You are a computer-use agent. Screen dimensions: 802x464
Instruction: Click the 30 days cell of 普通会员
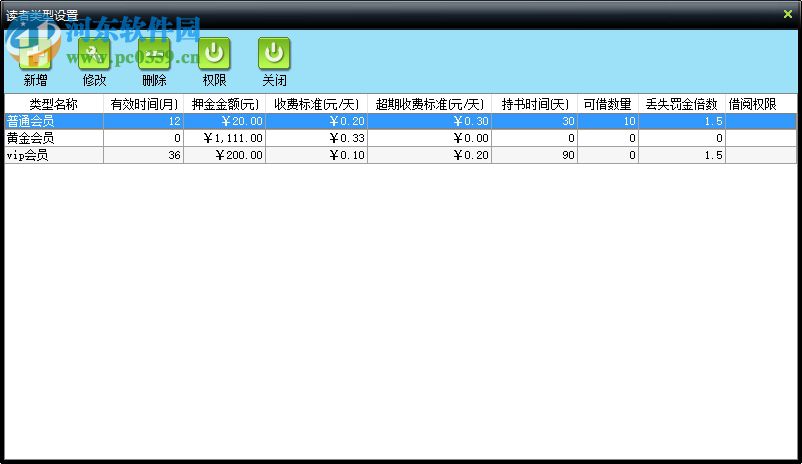click(x=535, y=121)
